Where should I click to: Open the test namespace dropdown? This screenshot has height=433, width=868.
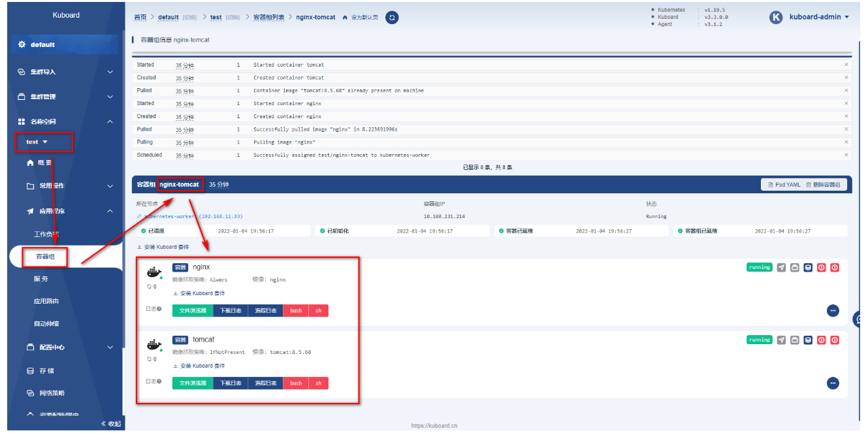[x=37, y=142]
